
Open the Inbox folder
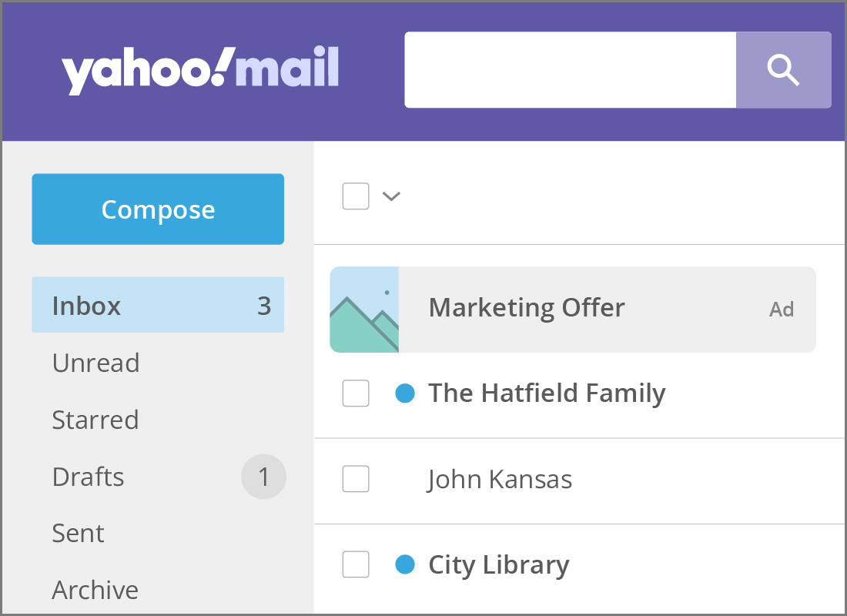pos(86,306)
